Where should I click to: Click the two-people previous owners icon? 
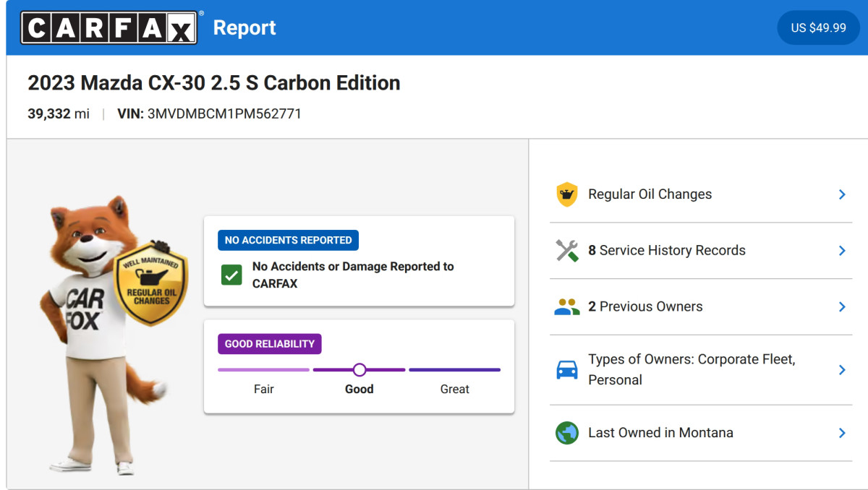pyautogui.click(x=567, y=307)
